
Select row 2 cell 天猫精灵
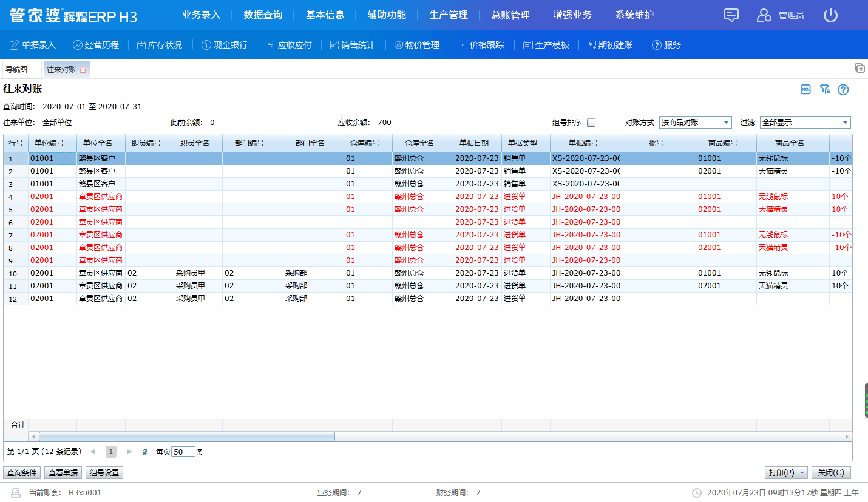point(793,171)
